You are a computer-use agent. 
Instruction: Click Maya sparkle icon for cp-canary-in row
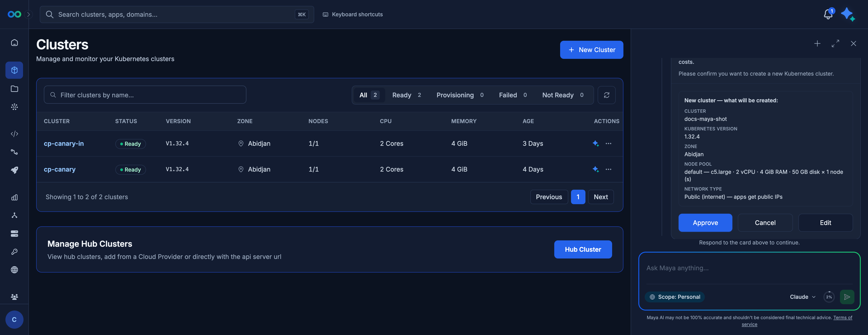(595, 143)
